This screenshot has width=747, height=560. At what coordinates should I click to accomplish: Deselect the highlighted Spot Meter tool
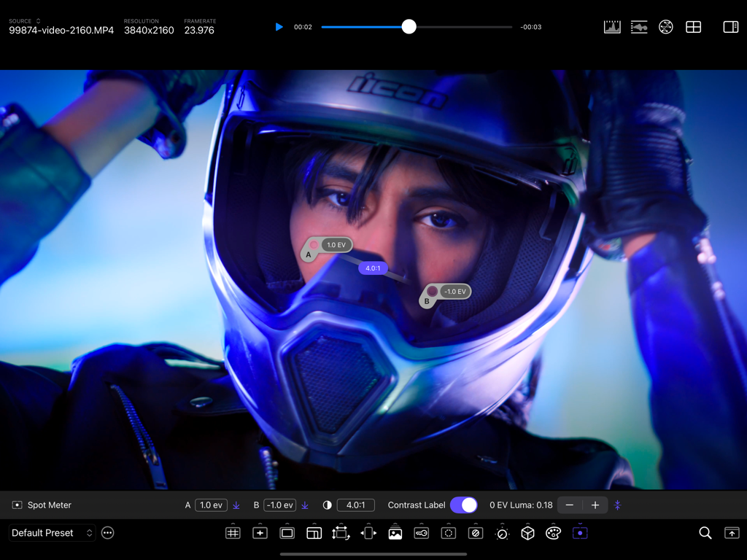point(580,533)
